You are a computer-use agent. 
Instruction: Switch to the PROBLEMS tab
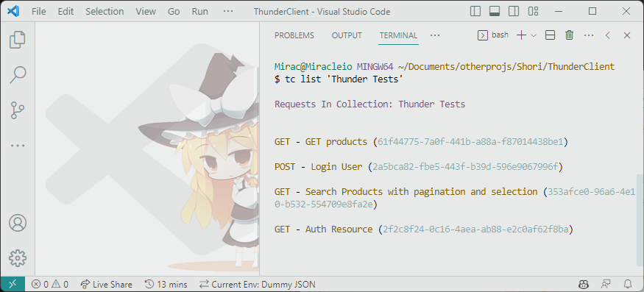click(x=294, y=36)
